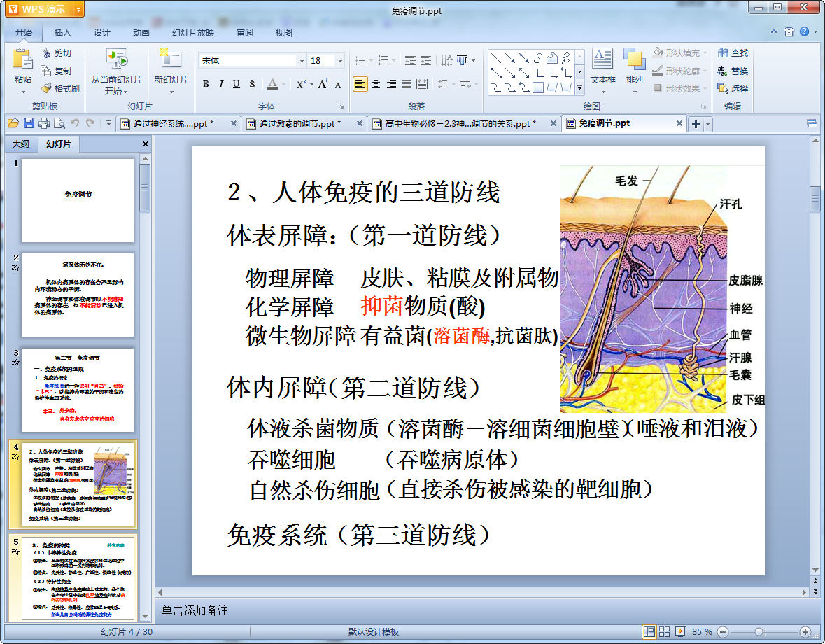825x644 pixels.
Task: Apply text shadow with S button
Action: [x=252, y=84]
